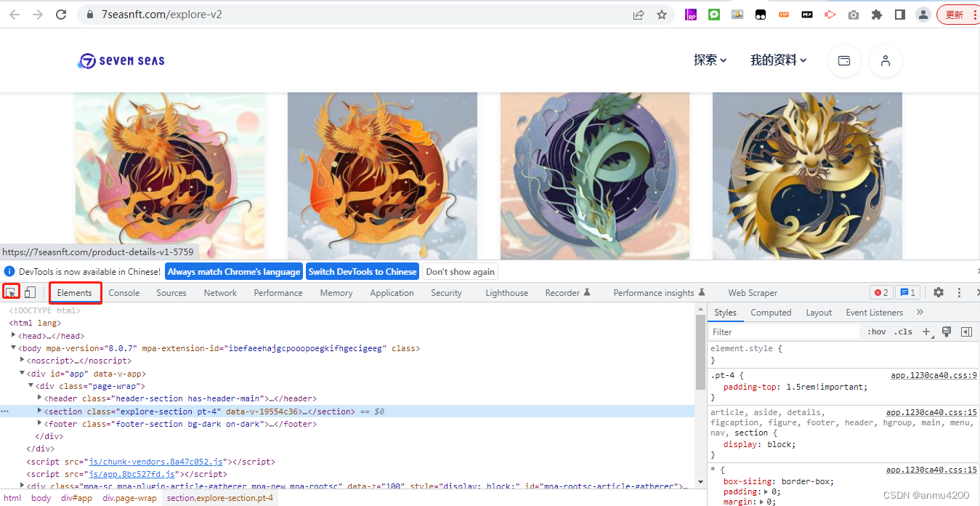980x506 pixels.
Task: Collapse the div class="page-wrap" node
Action: pyautogui.click(x=31, y=385)
